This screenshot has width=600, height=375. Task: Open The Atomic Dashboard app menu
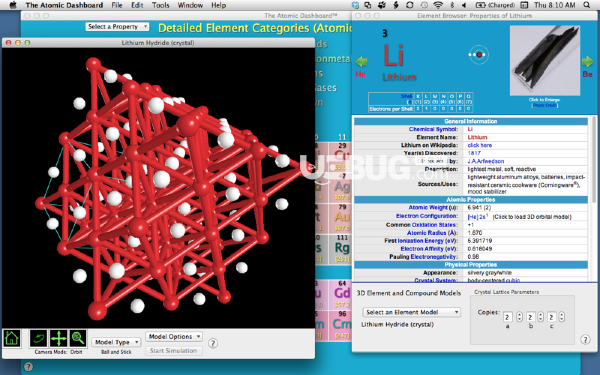(64, 5)
